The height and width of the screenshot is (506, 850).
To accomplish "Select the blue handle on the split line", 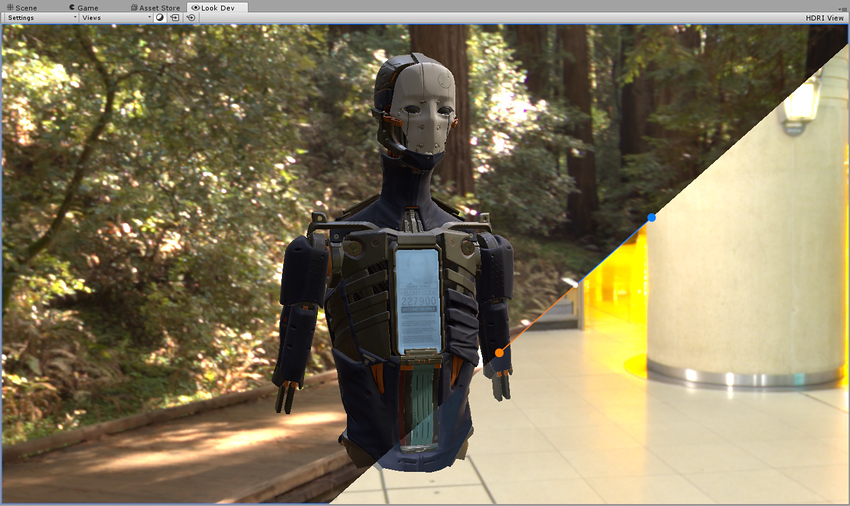I will [x=652, y=217].
